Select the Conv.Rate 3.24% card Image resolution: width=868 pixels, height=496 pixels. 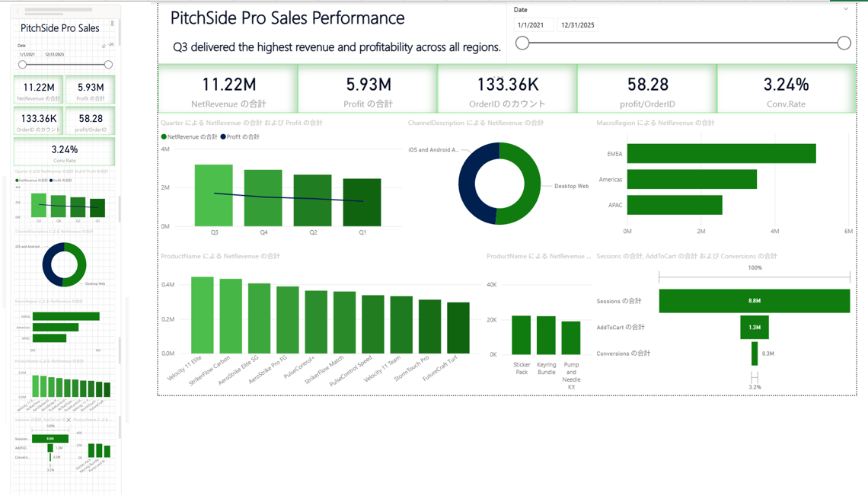(x=786, y=88)
